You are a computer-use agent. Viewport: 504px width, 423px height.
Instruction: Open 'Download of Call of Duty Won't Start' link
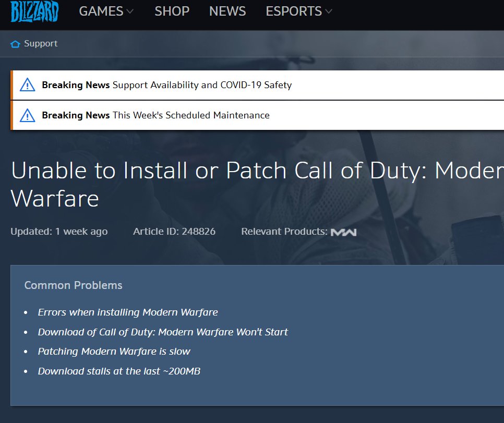[163, 332]
